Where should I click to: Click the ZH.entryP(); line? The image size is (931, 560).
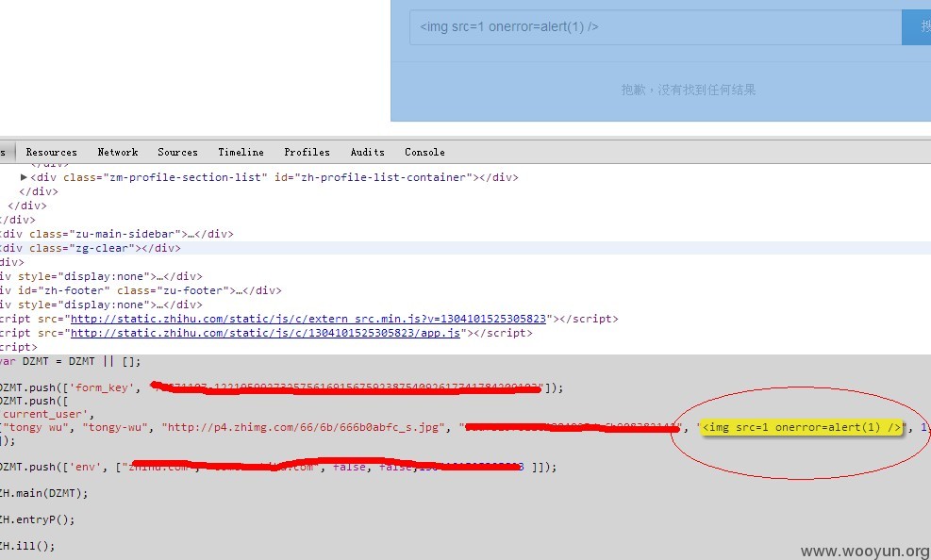(38, 519)
